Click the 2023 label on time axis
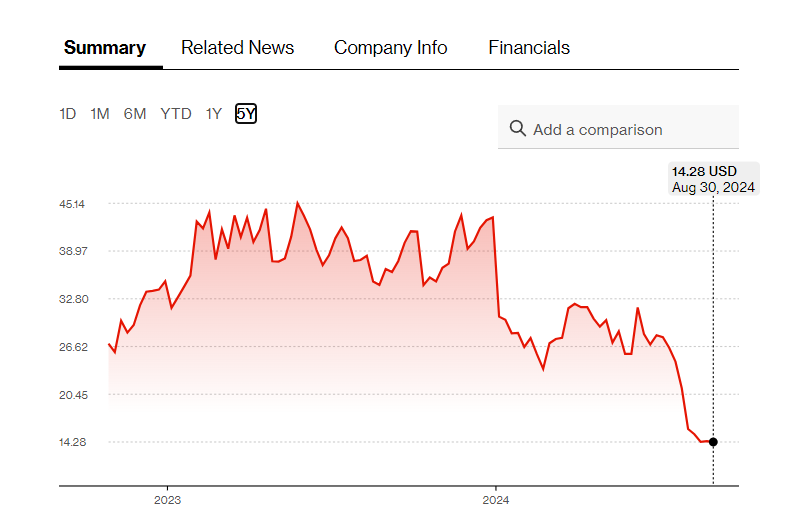 168,499
